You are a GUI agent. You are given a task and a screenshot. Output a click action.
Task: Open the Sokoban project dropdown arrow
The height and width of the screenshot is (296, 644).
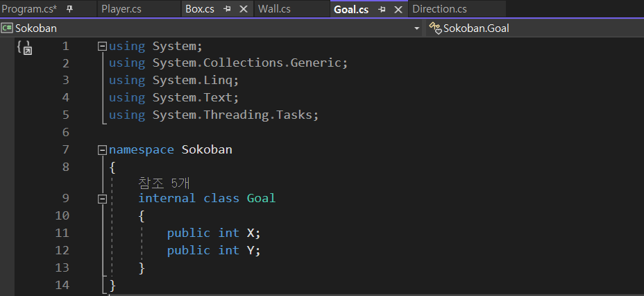(x=416, y=28)
